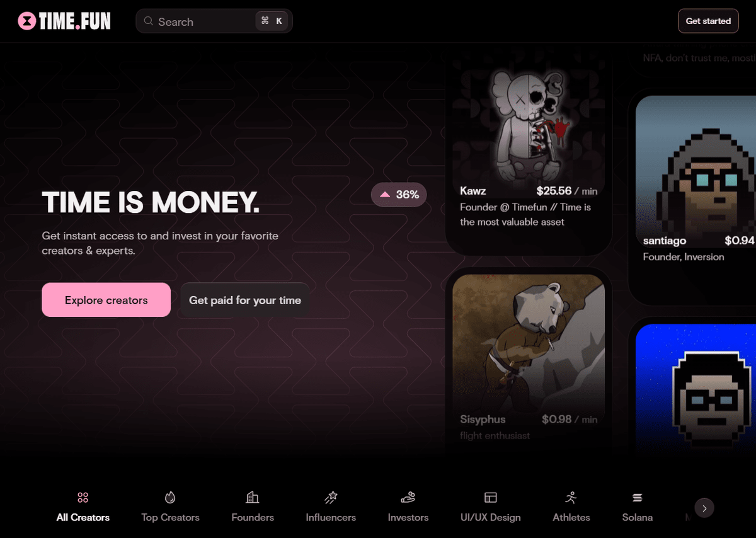This screenshot has width=756, height=538.
Task: Open the UI/UX Design layout icon
Action: pos(491,498)
